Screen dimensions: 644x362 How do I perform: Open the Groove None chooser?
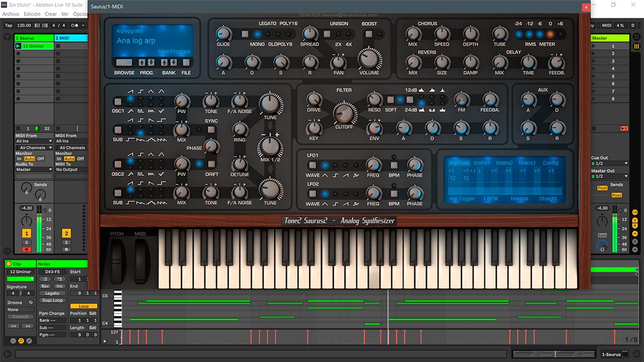[20, 309]
